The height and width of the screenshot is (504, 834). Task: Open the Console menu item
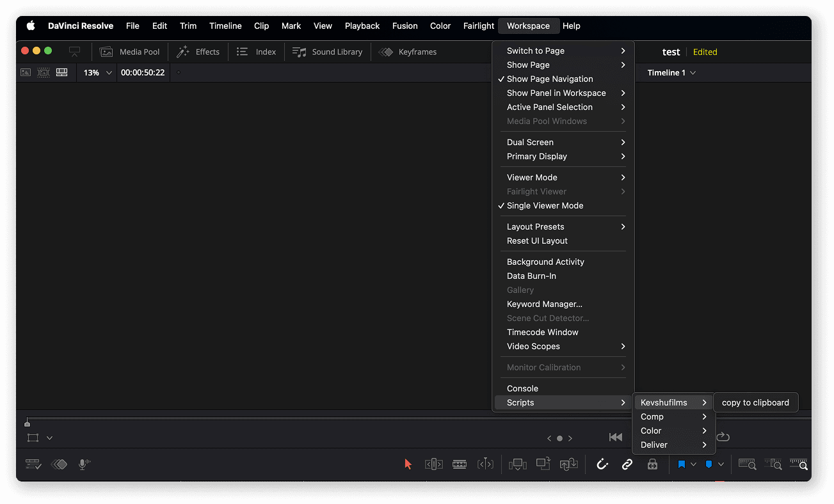click(x=563, y=388)
